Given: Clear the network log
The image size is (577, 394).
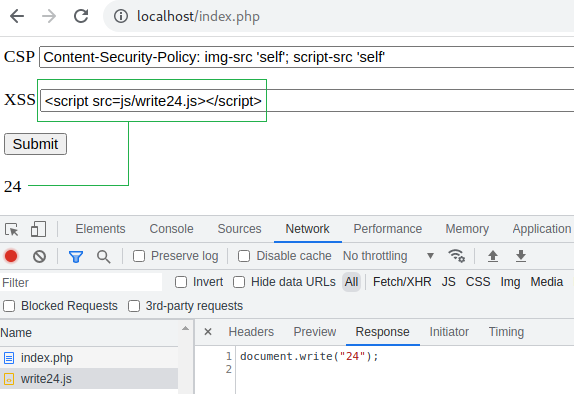Looking at the screenshot, I should (39, 256).
